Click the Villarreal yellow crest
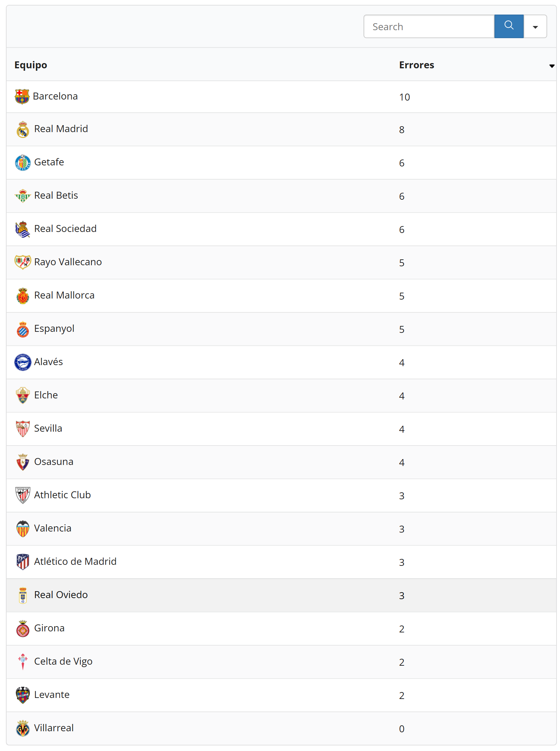Viewport: 560px width, 751px height. pos(23,728)
